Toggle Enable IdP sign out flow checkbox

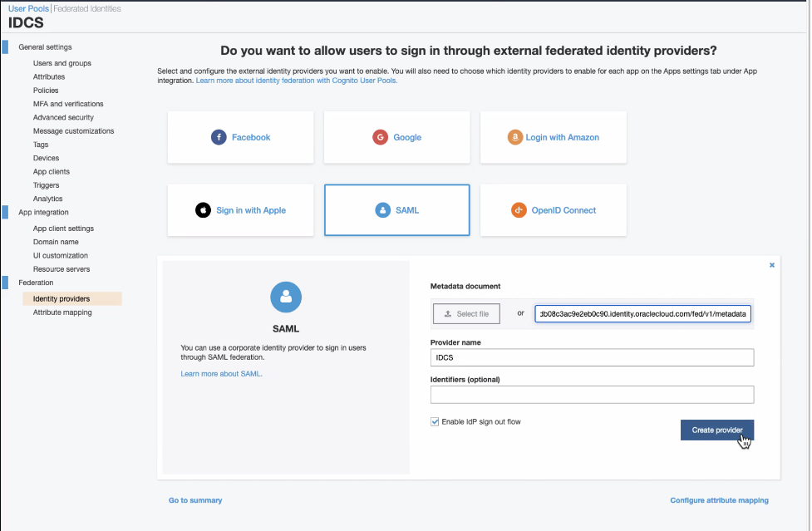435,422
